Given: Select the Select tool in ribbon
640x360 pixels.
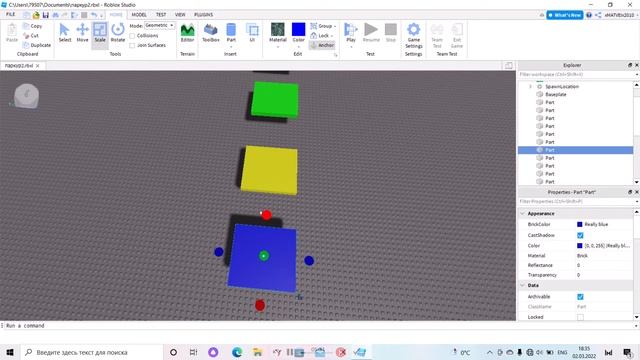Looking at the screenshot, I should (64, 33).
